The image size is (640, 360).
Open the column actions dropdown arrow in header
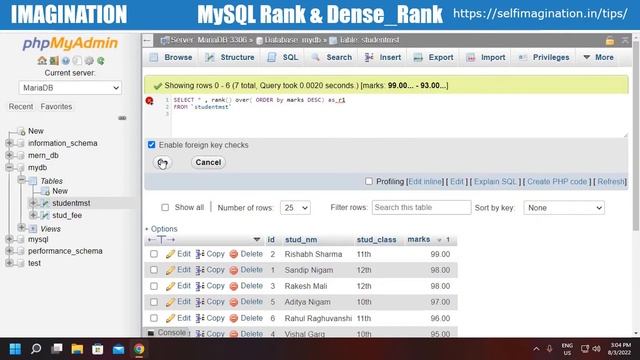256,240
